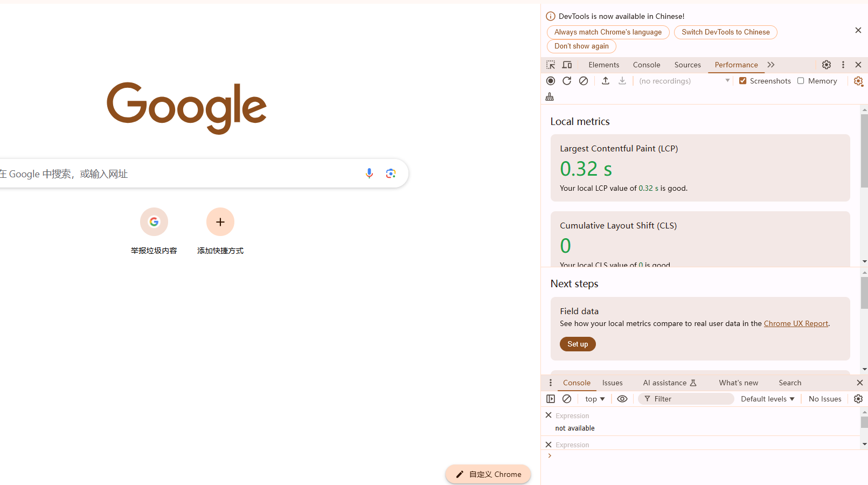Viewport: 868px width, 485px height.
Task: Click the Set up field data button
Action: [x=578, y=344]
